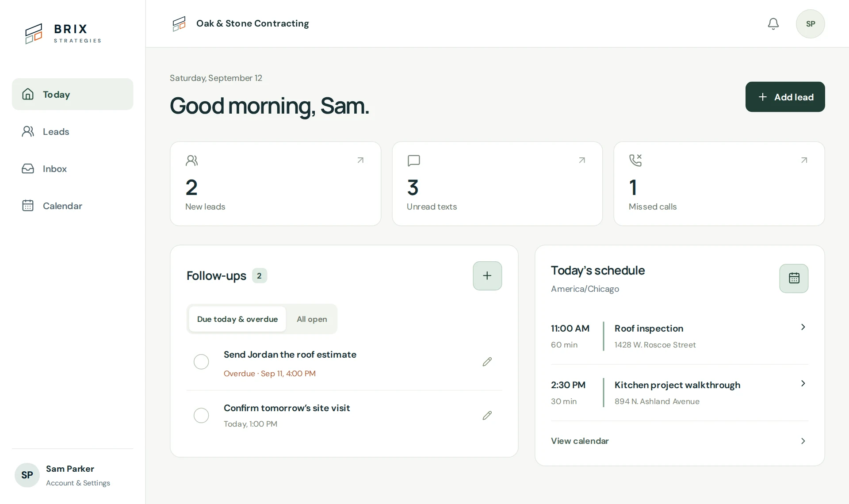Click the America/Chicago timezone text
Viewport: 849px width, 504px height.
[585, 289]
